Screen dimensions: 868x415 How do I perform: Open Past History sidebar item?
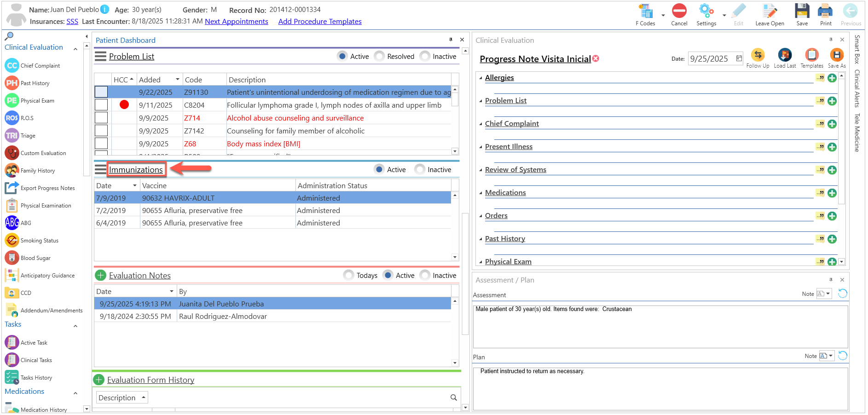pos(28,83)
